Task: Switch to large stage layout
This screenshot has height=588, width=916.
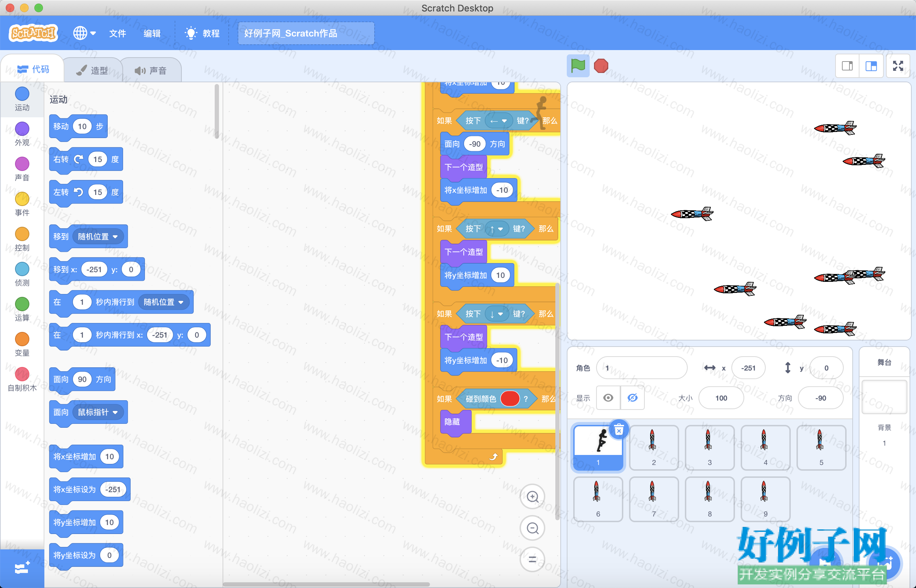Action: (x=871, y=66)
